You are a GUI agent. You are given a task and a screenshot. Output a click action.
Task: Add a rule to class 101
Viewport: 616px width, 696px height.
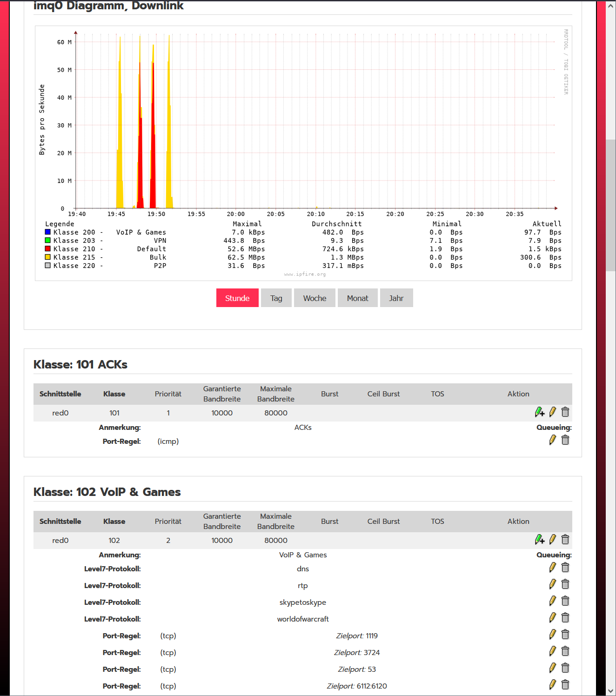(540, 412)
